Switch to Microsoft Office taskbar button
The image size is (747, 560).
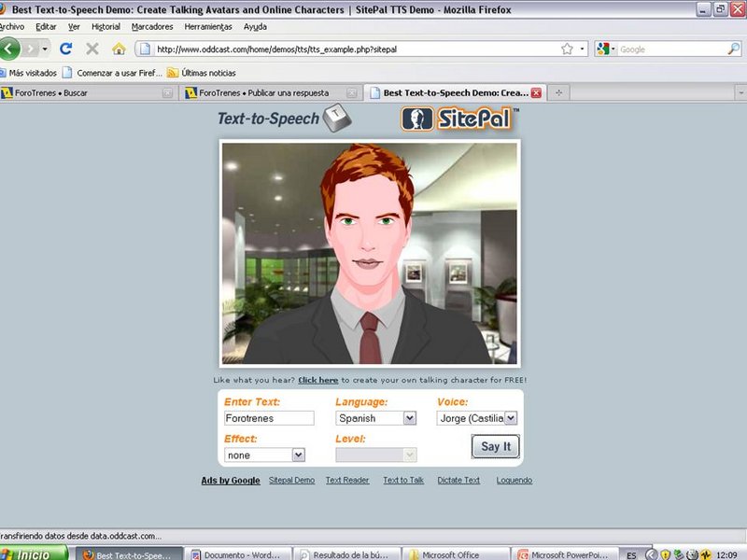457,554
